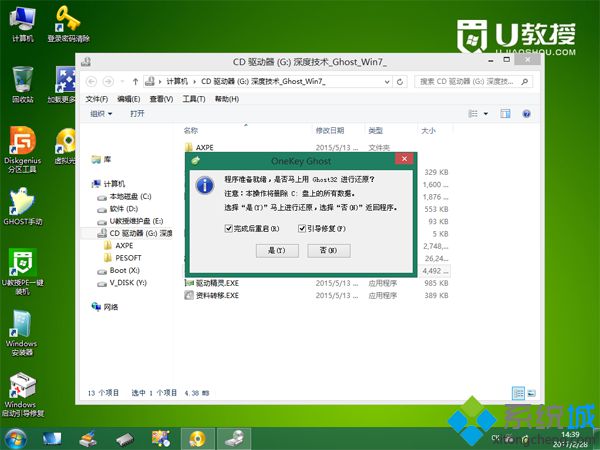Close the OneKey Ghost dialog
Screen dimensions: 600x450
[x=404, y=158]
